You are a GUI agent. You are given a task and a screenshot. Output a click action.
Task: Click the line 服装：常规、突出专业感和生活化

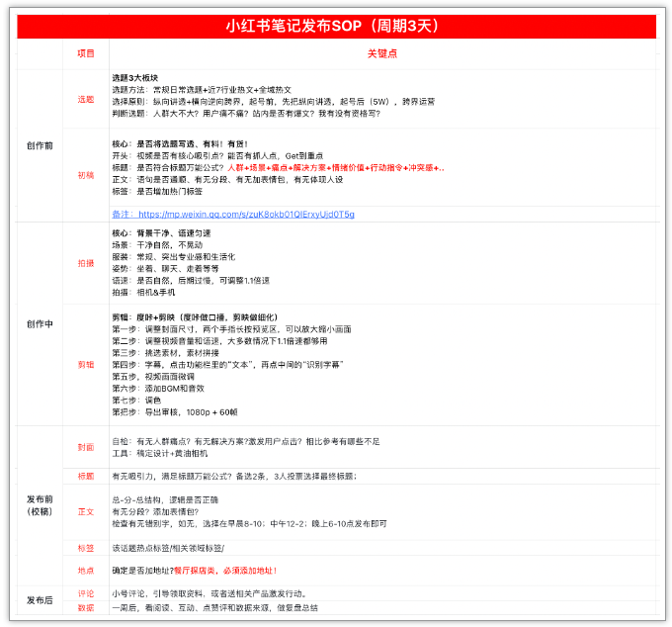click(174, 257)
